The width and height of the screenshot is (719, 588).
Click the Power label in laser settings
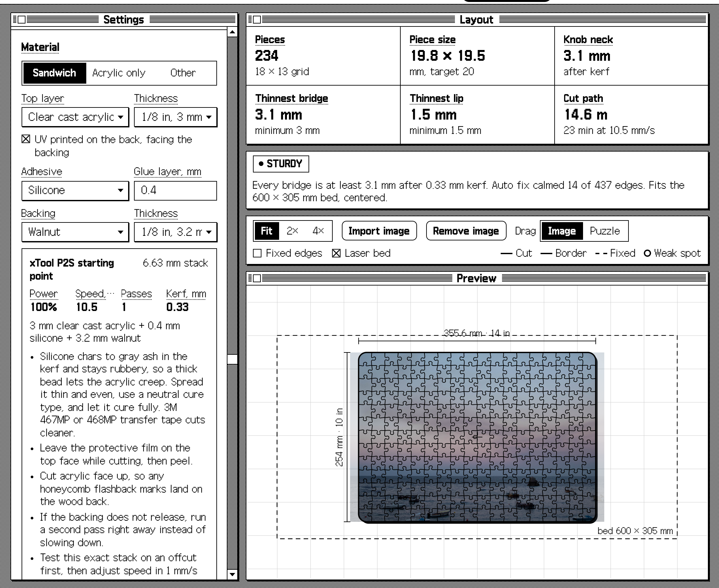(43, 294)
